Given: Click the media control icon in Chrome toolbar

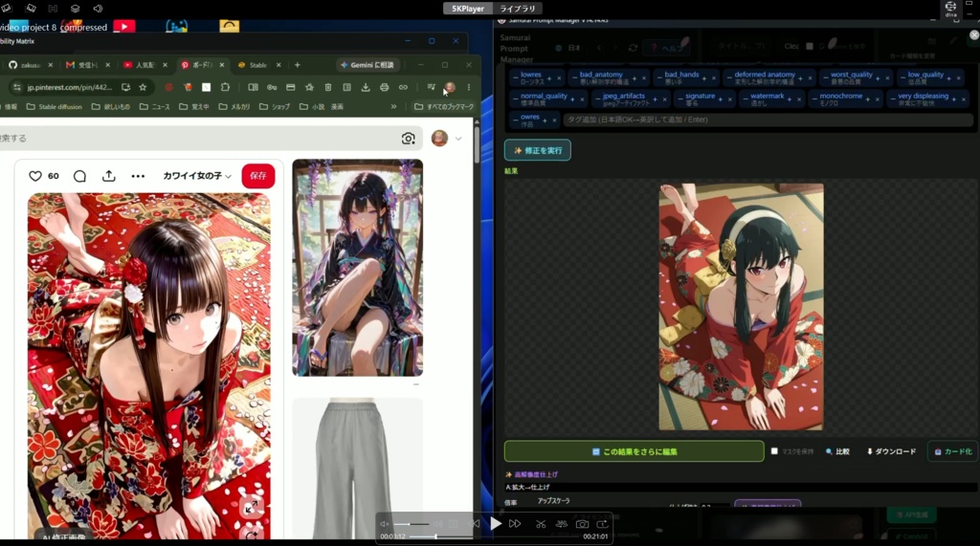Looking at the screenshot, I should [x=431, y=87].
